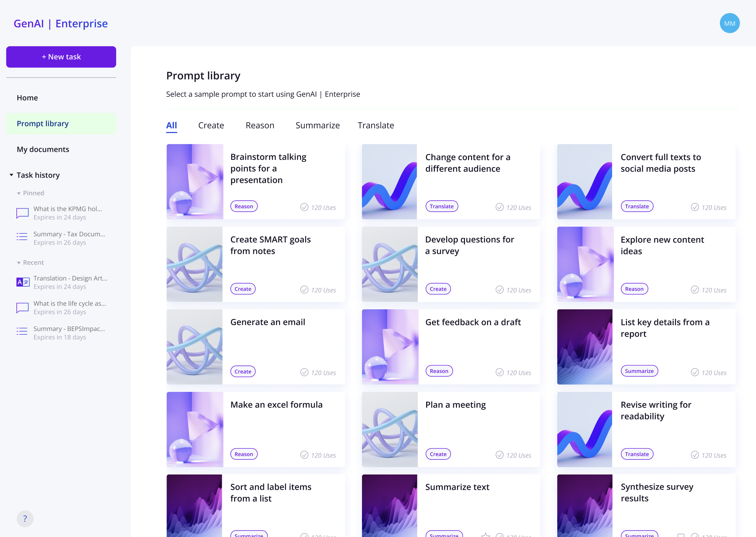Image resolution: width=756 pixels, height=537 pixels.
Task: Switch to the Summarize tab
Action: [317, 125]
